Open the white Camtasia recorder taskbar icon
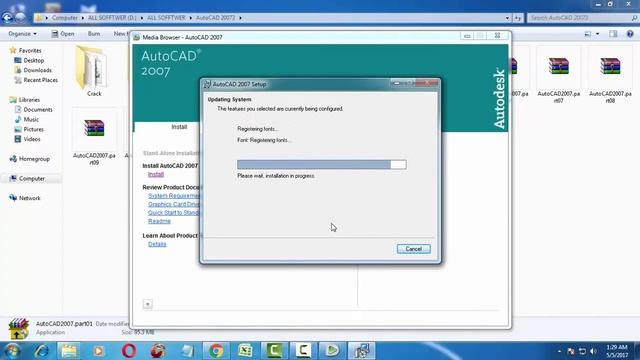Screen dimensions: 640x360 coord(303,351)
